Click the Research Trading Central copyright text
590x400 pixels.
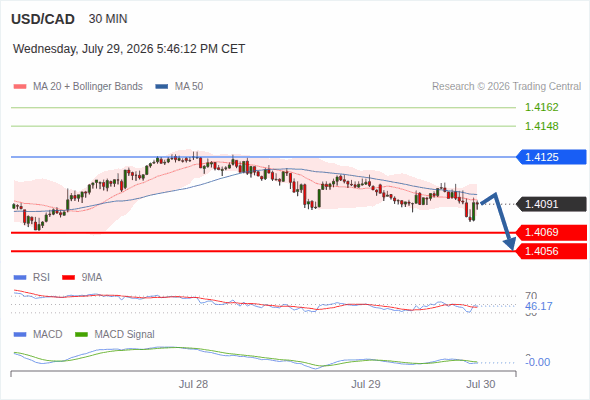(x=506, y=87)
